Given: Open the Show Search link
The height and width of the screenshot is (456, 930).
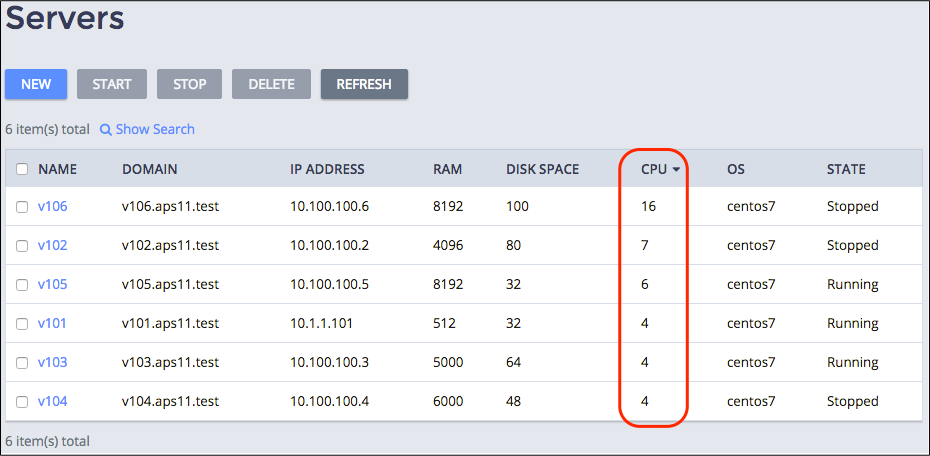Looking at the screenshot, I should coord(154,129).
